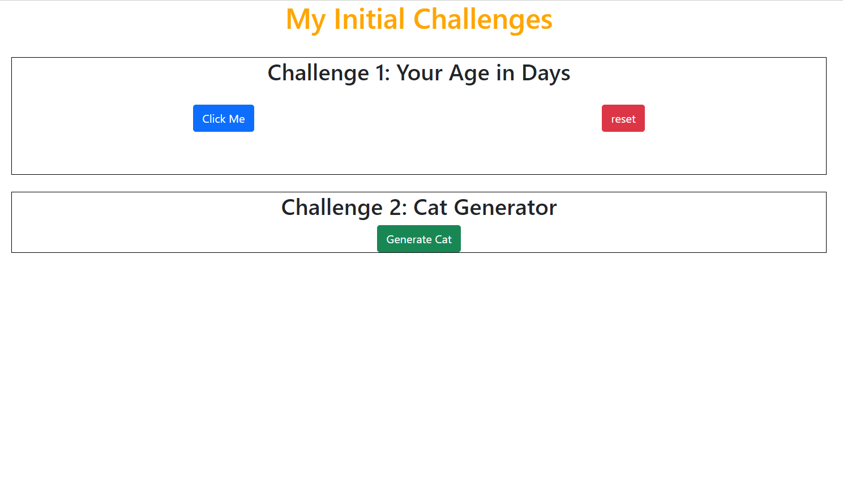The width and height of the screenshot is (843, 504).
Task: Click the Challenge 2: Cat Generator heading
Action: (418, 207)
